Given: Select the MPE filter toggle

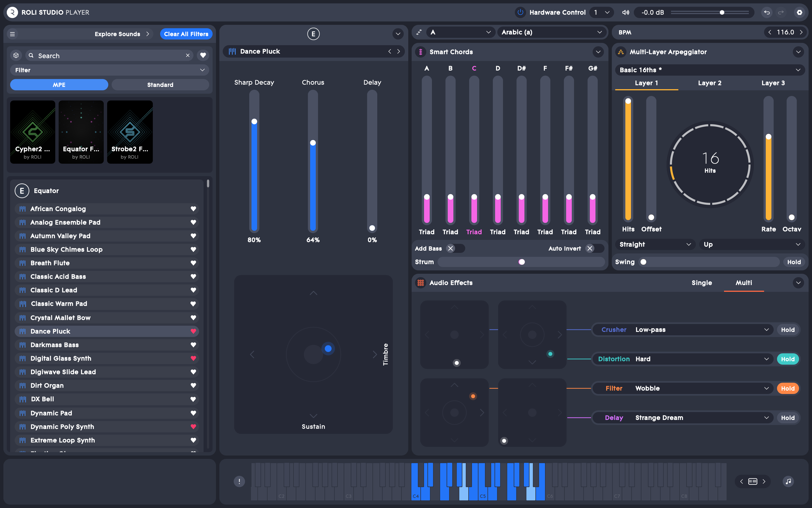Looking at the screenshot, I should coord(59,85).
